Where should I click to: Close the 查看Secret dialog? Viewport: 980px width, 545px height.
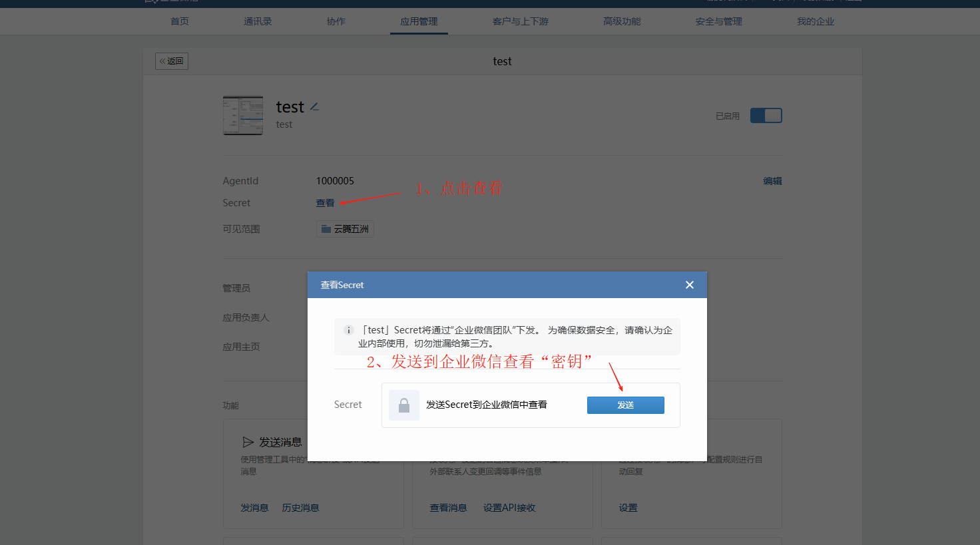point(690,285)
